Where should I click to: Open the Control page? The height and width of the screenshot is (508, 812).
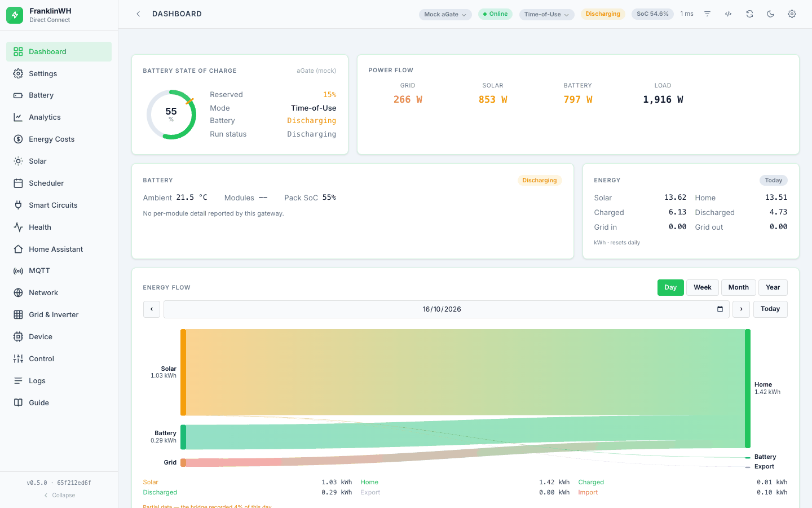coord(59,359)
